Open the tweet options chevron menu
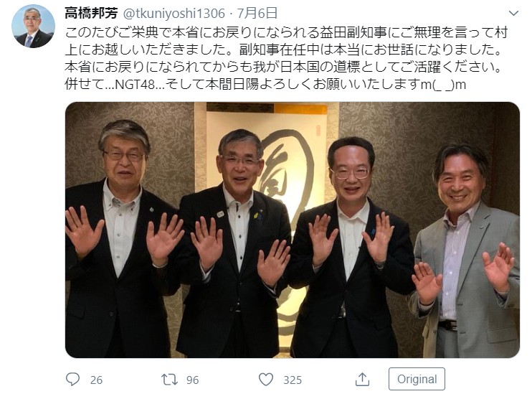The image size is (532, 399). point(513,13)
